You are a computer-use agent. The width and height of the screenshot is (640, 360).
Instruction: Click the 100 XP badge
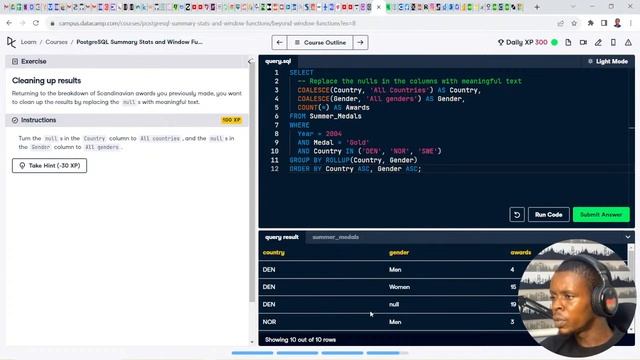[x=231, y=120]
